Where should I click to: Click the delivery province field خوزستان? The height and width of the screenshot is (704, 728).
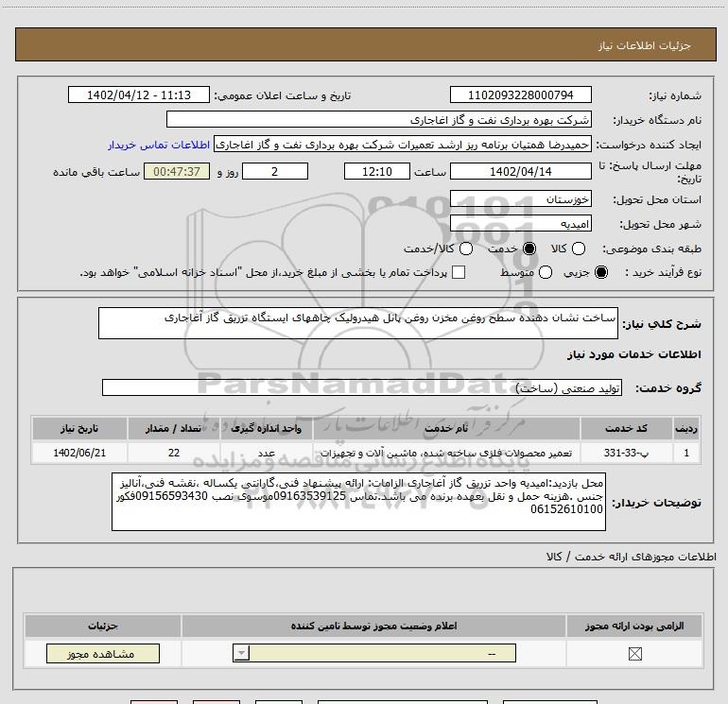pos(520,199)
